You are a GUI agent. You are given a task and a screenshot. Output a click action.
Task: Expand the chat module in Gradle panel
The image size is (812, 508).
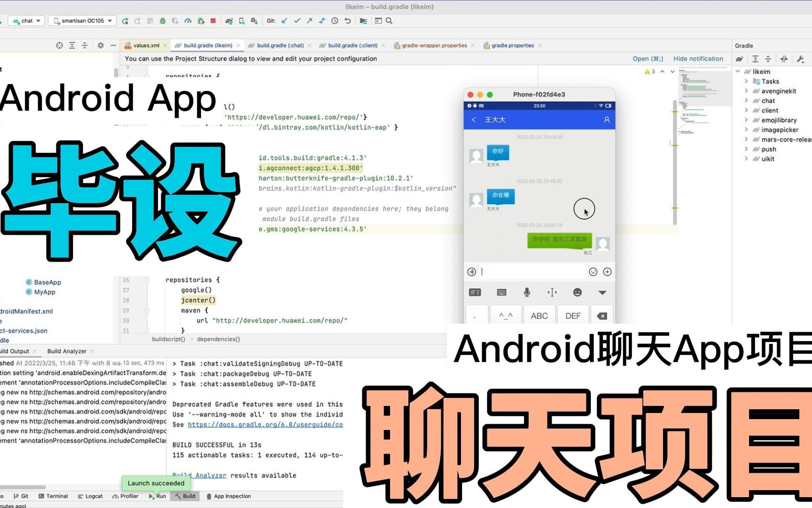(747, 100)
